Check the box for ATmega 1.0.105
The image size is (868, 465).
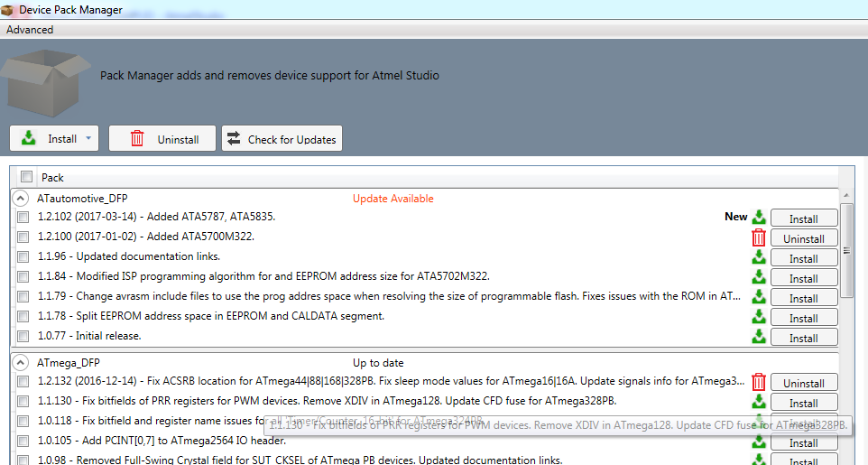pyautogui.click(x=23, y=442)
